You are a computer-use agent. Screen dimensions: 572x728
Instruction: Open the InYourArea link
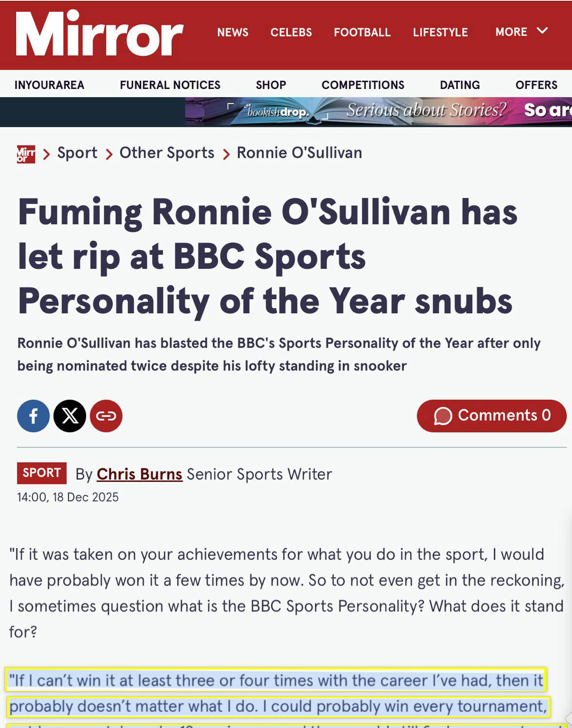49,85
